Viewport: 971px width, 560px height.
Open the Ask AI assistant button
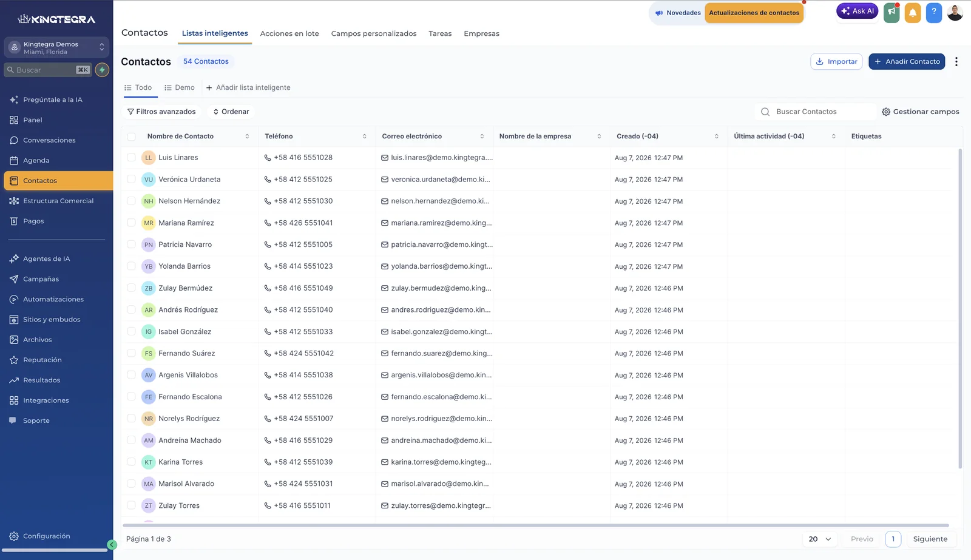[857, 11]
